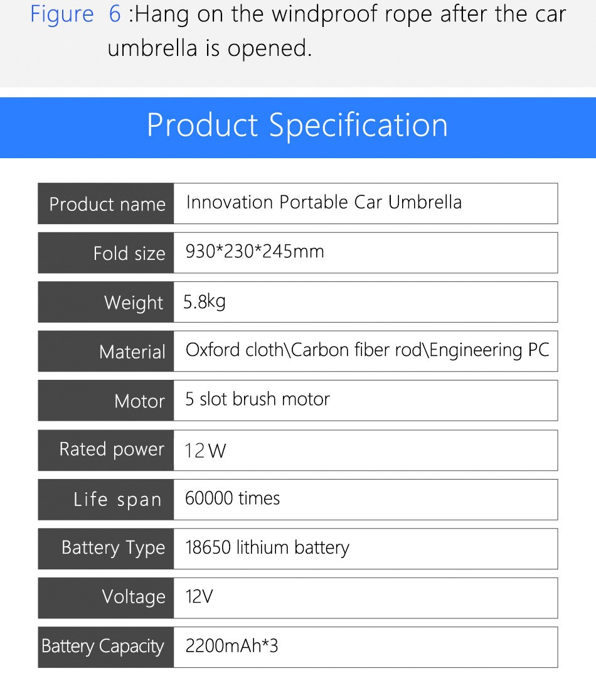Select the 'Product name' label cell
This screenshot has width=596, height=700.
[x=106, y=203]
